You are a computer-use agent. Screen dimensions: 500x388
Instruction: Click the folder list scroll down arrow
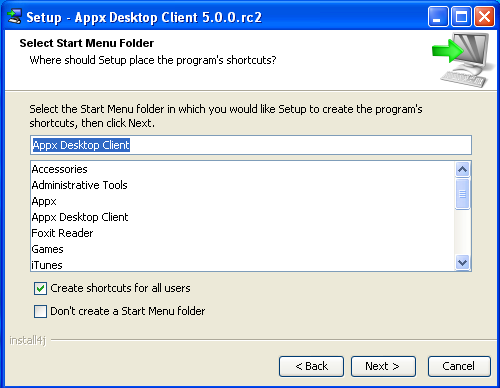point(462,262)
